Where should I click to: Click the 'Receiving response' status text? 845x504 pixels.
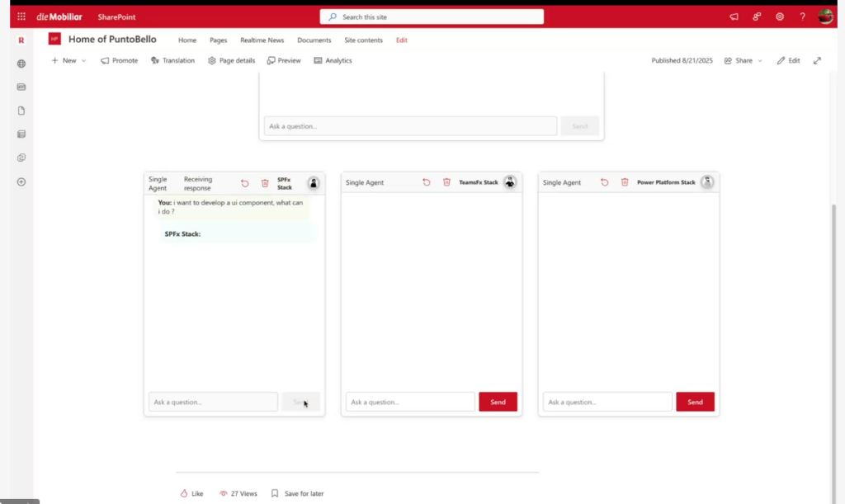click(198, 184)
